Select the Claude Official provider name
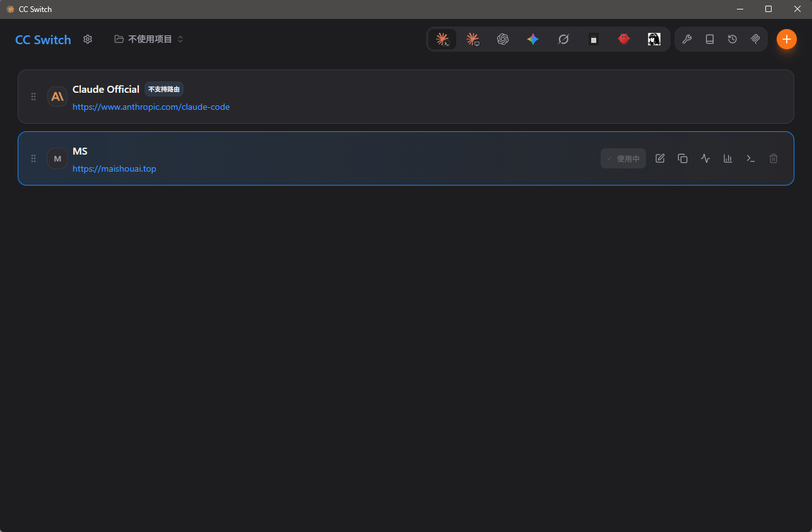The height and width of the screenshot is (532, 812). pos(106,89)
